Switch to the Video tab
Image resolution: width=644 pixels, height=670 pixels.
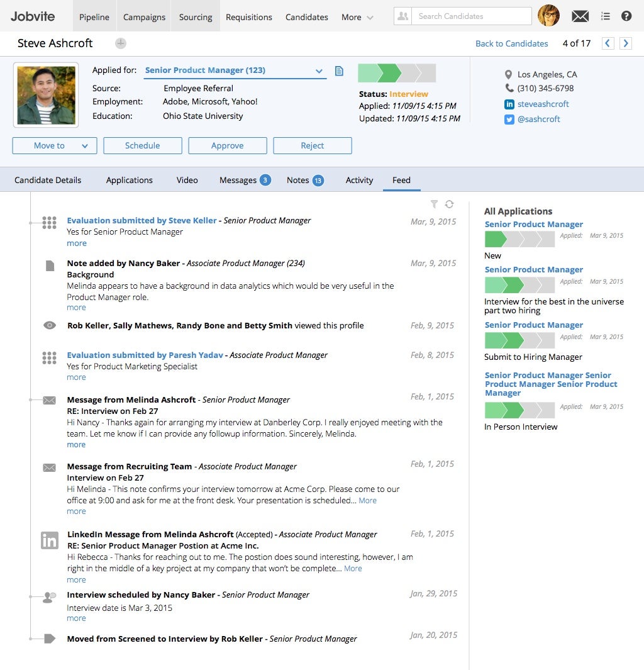pos(187,181)
